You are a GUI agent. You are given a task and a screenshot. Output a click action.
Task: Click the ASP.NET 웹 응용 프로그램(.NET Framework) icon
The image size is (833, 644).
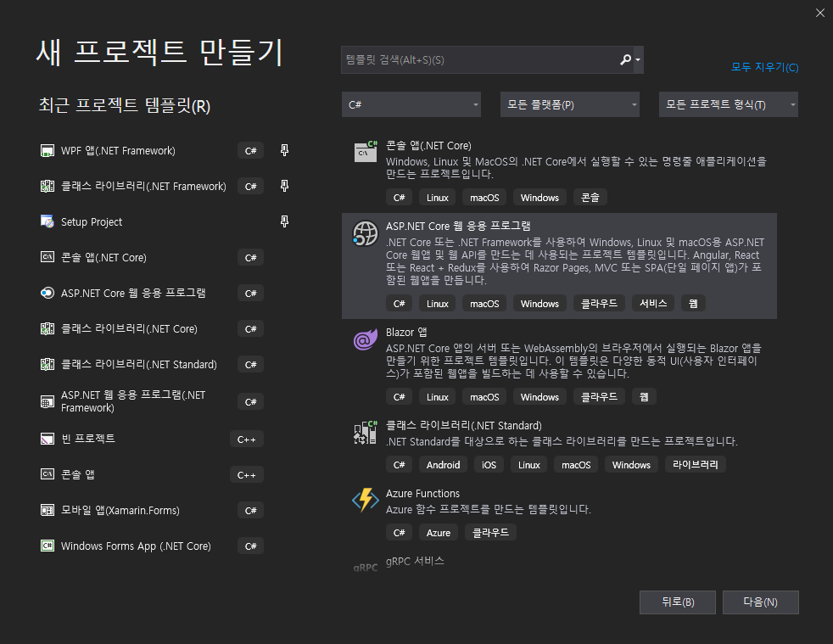coord(48,402)
